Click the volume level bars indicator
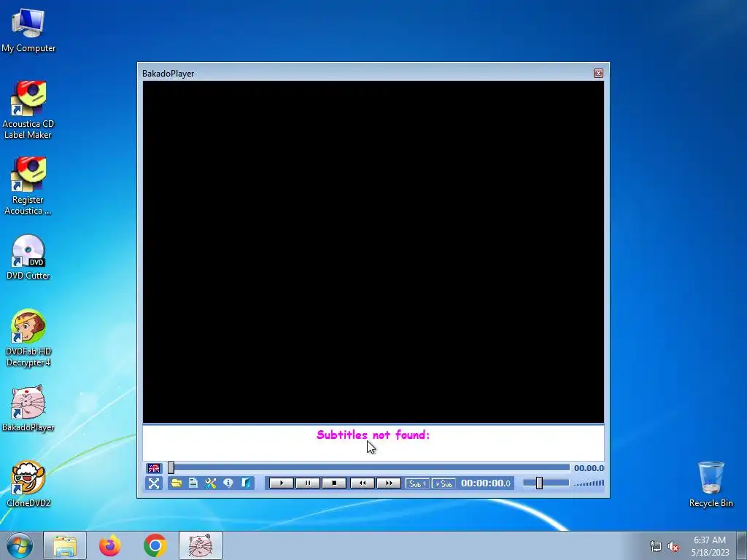The height and width of the screenshot is (560, 747). pyautogui.click(x=589, y=483)
